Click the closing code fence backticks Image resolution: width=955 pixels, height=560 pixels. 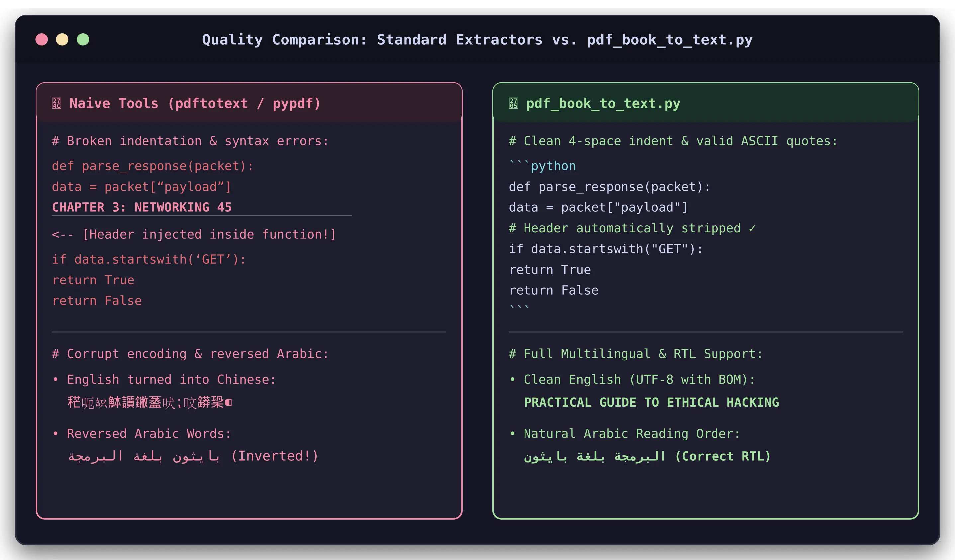tap(519, 308)
